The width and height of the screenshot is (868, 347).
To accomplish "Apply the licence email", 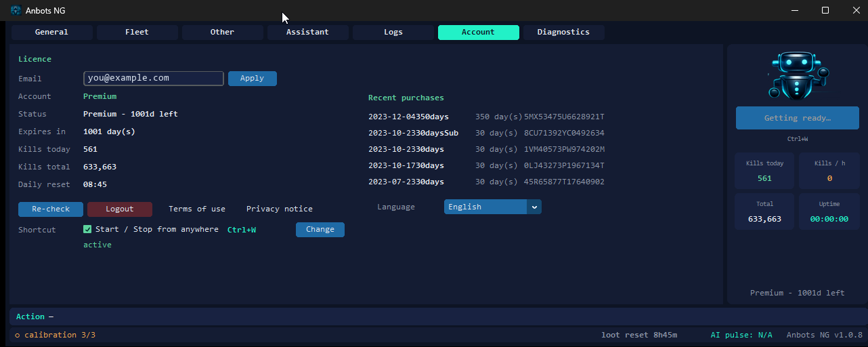I will pyautogui.click(x=252, y=79).
